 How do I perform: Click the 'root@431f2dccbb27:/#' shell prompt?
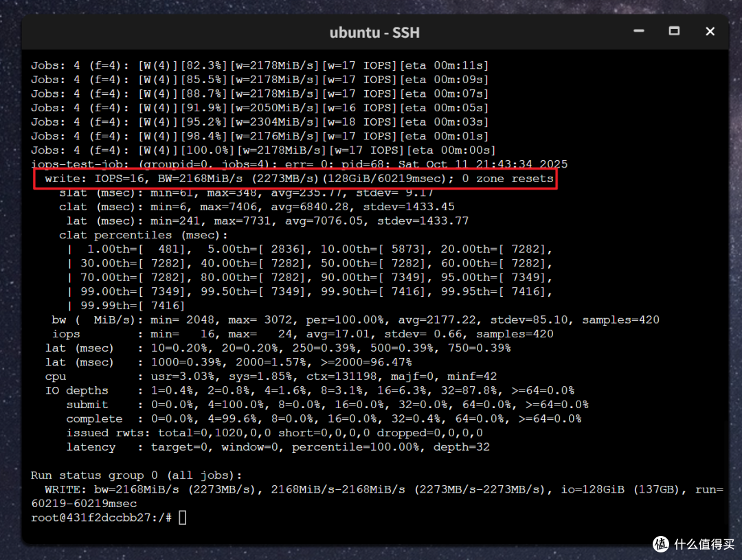101,518
